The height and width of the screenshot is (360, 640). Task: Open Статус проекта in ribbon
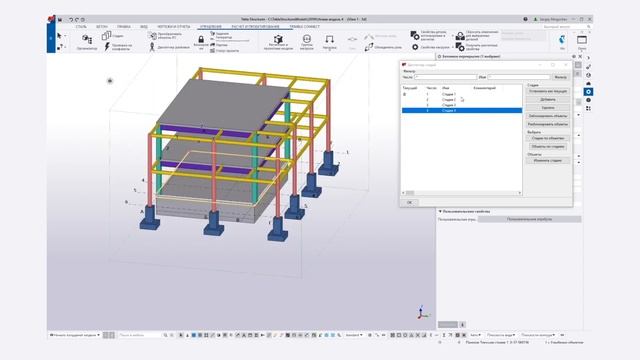[x=224, y=51]
